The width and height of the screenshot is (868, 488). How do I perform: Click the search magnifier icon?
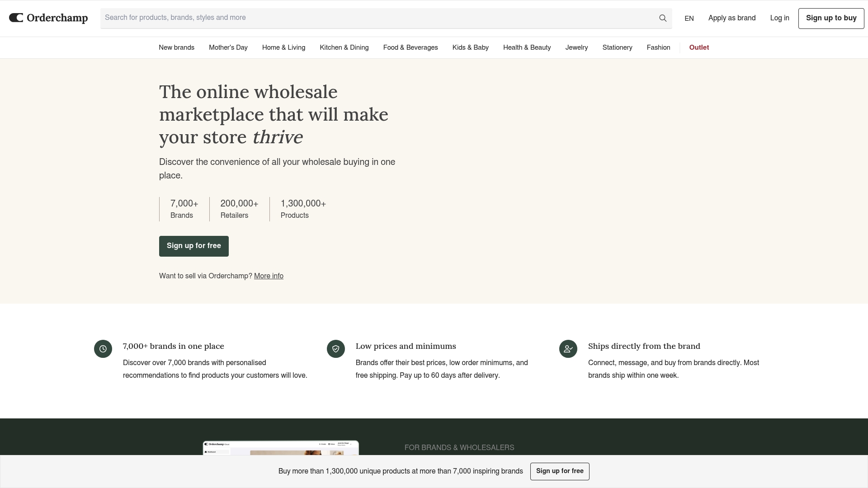coord(663,18)
